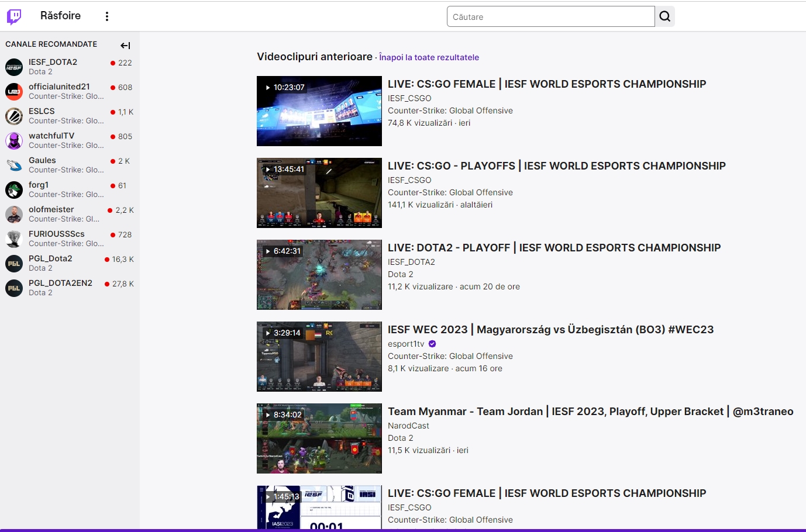Open officialunited21 channel avatar
Image resolution: width=806 pixels, height=532 pixels.
click(x=14, y=92)
